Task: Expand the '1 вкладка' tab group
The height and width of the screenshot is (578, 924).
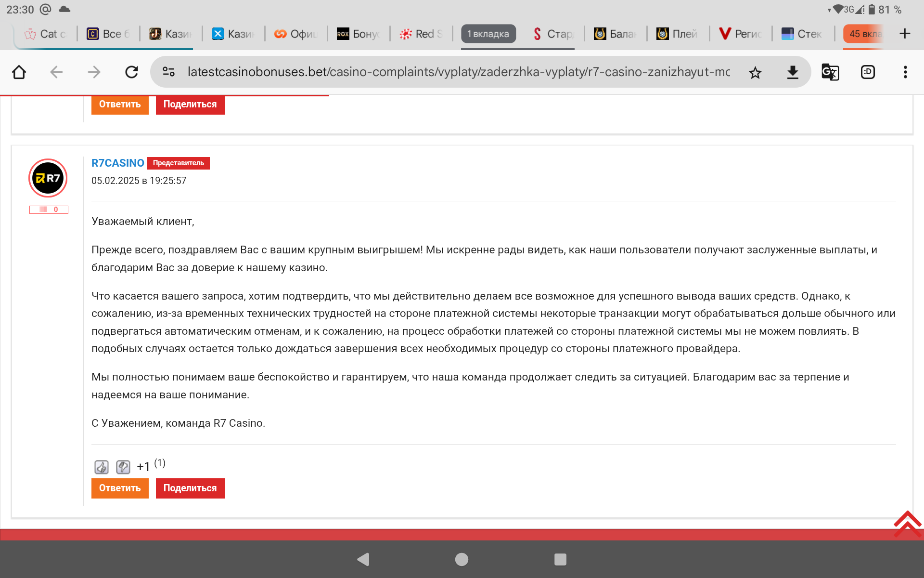Action: (x=488, y=34)
